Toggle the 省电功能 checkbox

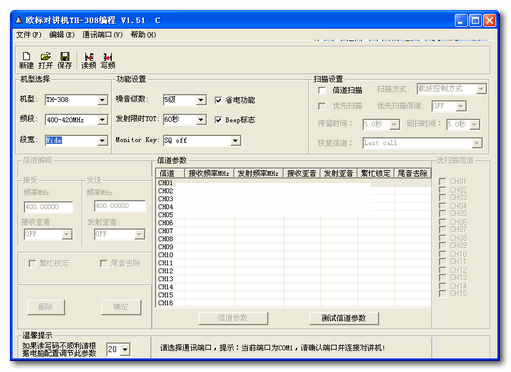pyautogui.click(x=218, y=100)
